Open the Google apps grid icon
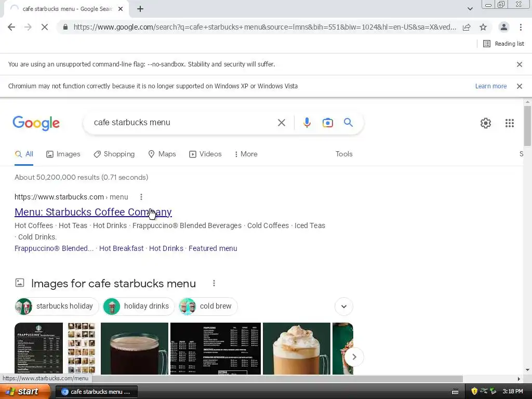Viewport: 532px width, 399px height. (x=509, y=123)
